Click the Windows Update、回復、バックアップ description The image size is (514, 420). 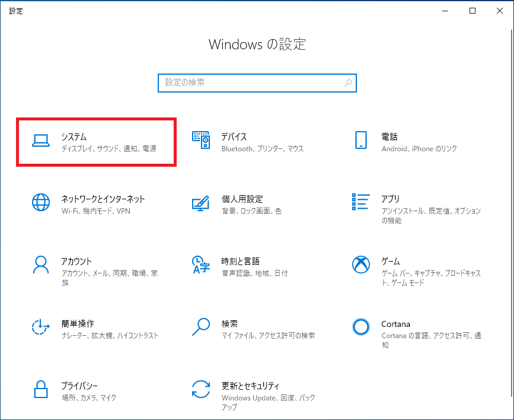268,403
